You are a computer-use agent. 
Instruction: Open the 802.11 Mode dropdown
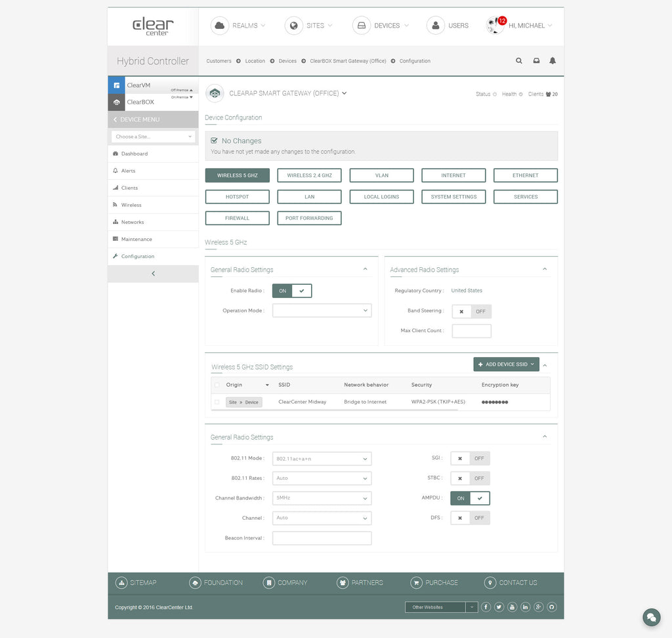[x=322, y=459]
